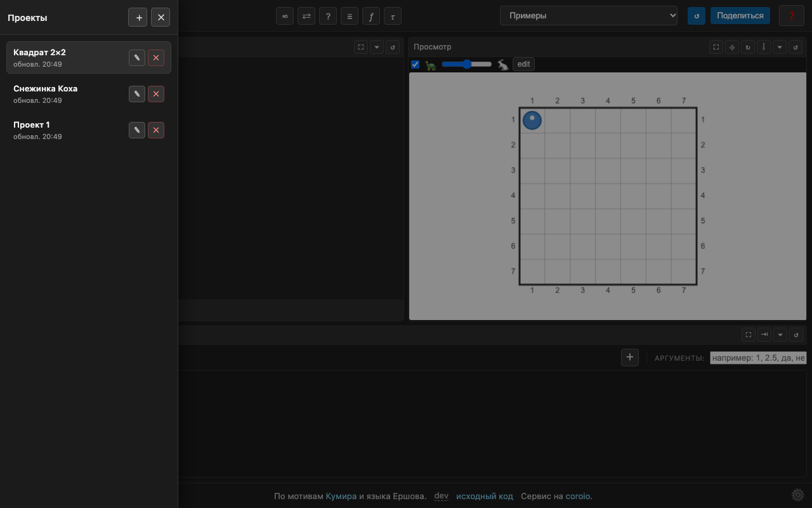This screenshot has height=508, width=812.
Task: Focus the АРГУМЕНТЫ input field
Action: (x=758, y=358)
